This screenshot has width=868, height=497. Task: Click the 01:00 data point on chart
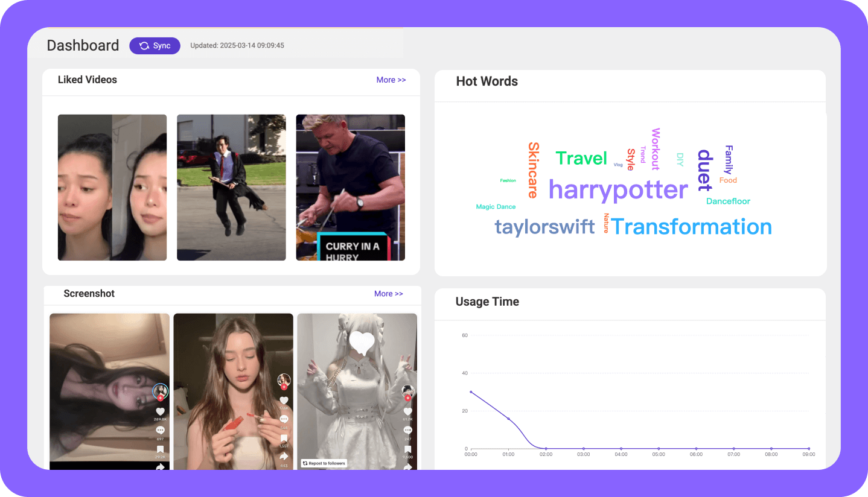[x=508, y=419]
